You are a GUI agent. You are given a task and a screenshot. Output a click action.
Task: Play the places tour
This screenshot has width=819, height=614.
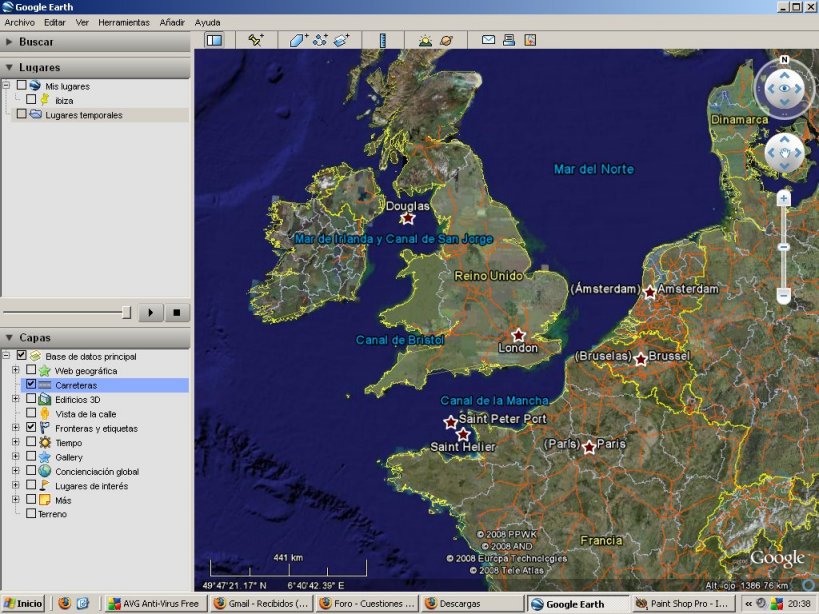point(151,312)
